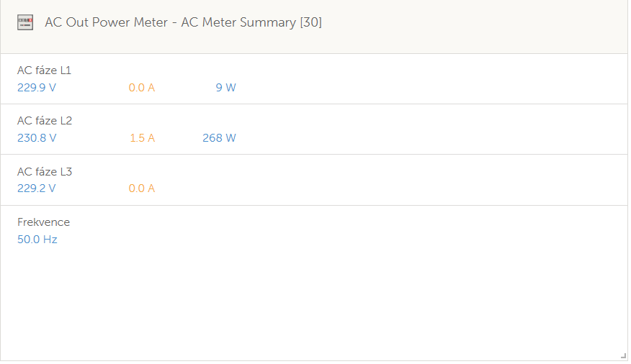Click the L1 current value 0.0 A
Screen dimensions: 631x364
point(142,88)
